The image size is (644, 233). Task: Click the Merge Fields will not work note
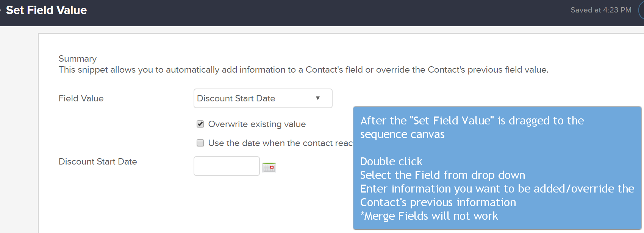[429, 216]
